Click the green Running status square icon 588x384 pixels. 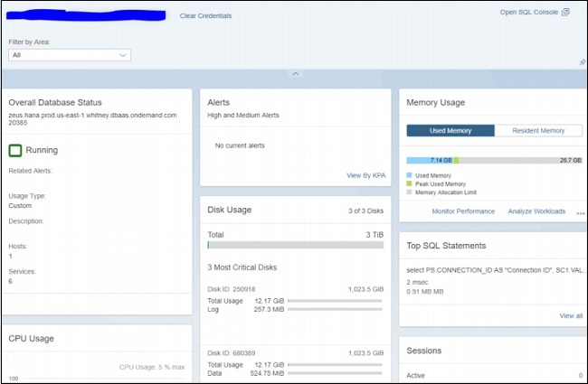(x=15, y=151)
